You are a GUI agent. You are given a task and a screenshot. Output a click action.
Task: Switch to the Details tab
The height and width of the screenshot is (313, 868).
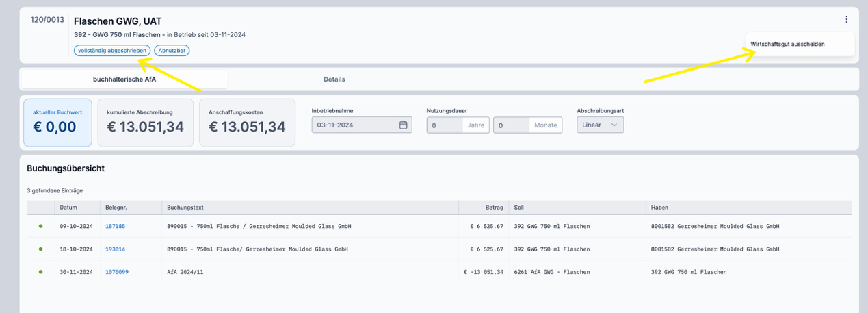click(334, 79)
